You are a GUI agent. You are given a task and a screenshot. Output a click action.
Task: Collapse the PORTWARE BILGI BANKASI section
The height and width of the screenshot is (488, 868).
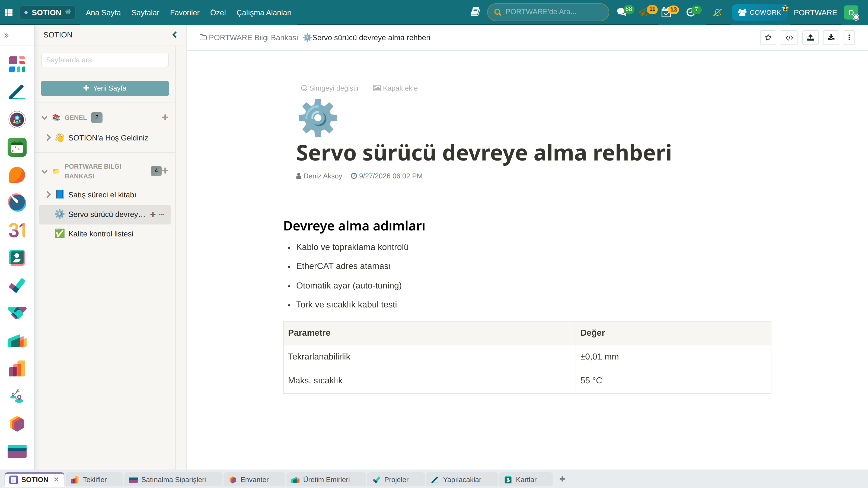[44, 171]
